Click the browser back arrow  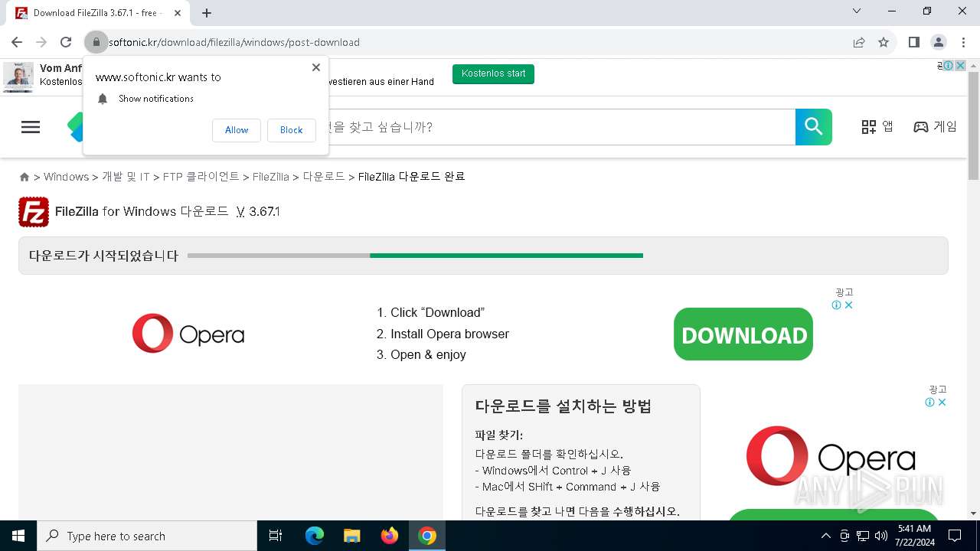pos(17,42)
